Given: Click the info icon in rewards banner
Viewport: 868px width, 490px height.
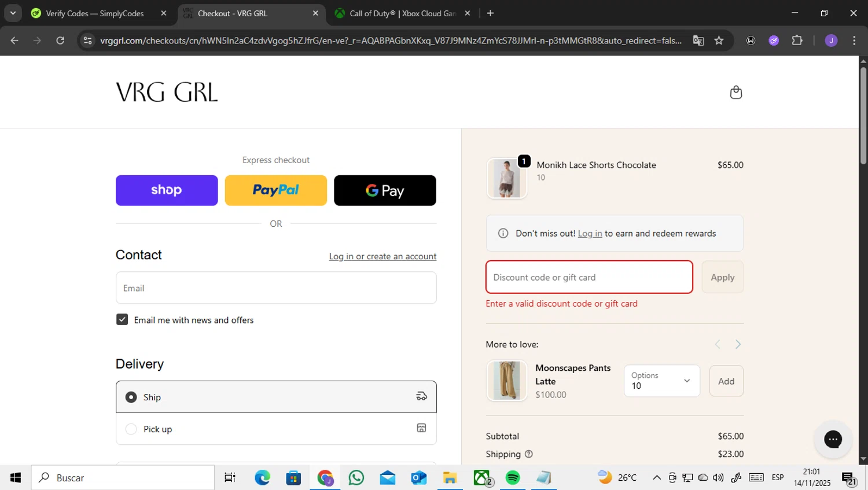Looking at the screenshot, I should point(503,233).
